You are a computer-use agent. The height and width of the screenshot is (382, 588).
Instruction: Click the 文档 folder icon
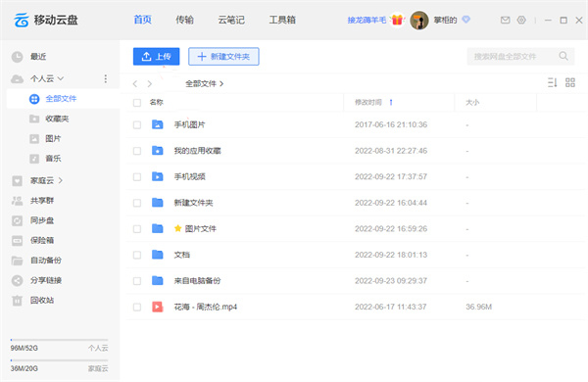click(x=158, y=255)
